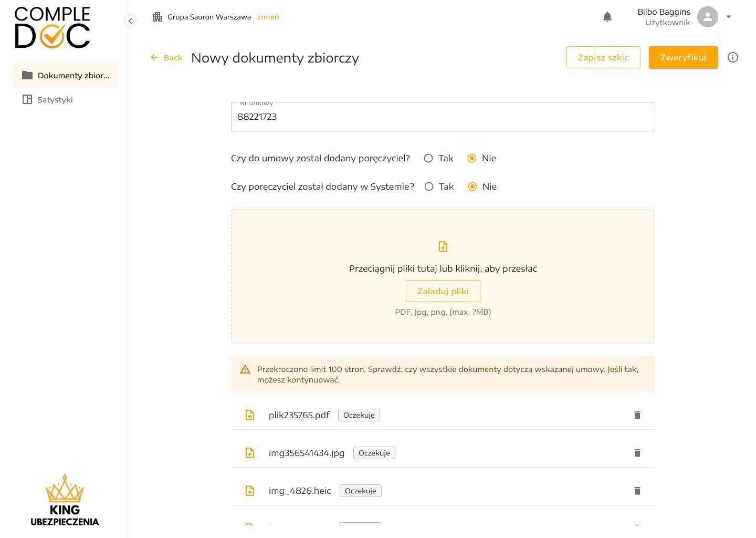This screenshot has width=756, height=538.
Task: Click the upload icon in drop zone
Action: click(443, 246)
